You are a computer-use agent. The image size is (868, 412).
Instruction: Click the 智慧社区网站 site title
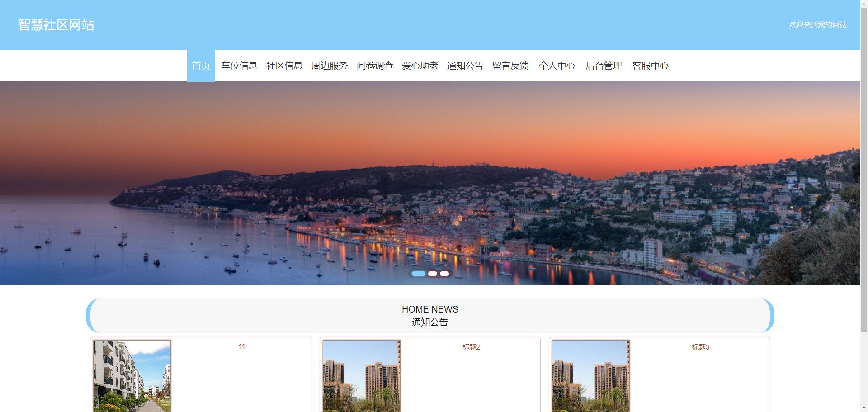[x=56, y=24]
